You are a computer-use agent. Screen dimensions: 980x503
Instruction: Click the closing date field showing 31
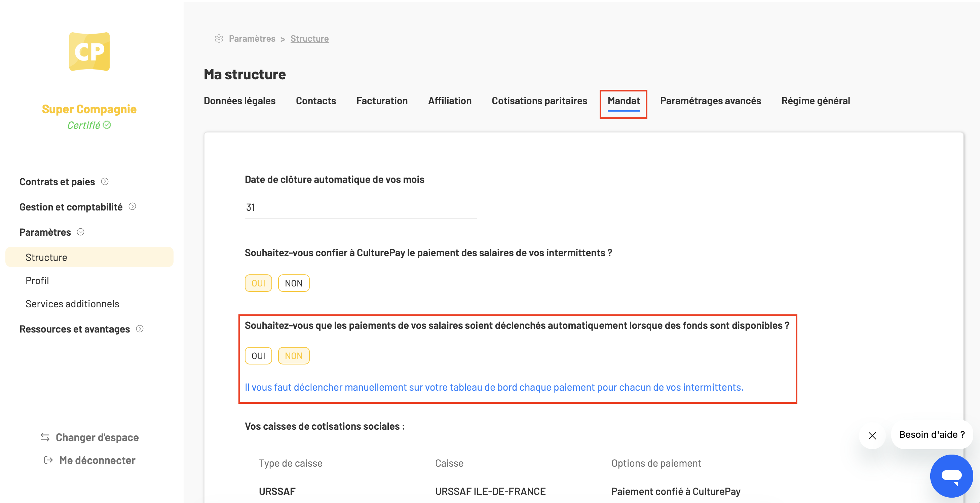pos(361,208)
